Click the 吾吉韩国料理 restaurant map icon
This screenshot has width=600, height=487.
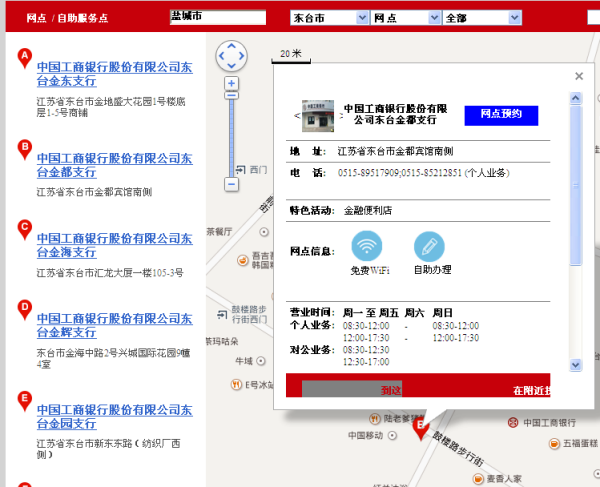(242, 261)
